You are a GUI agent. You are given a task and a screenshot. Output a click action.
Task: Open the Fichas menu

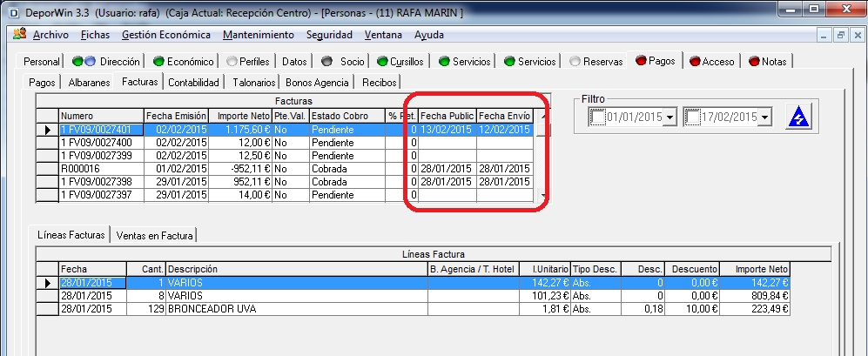pos(95,35)
